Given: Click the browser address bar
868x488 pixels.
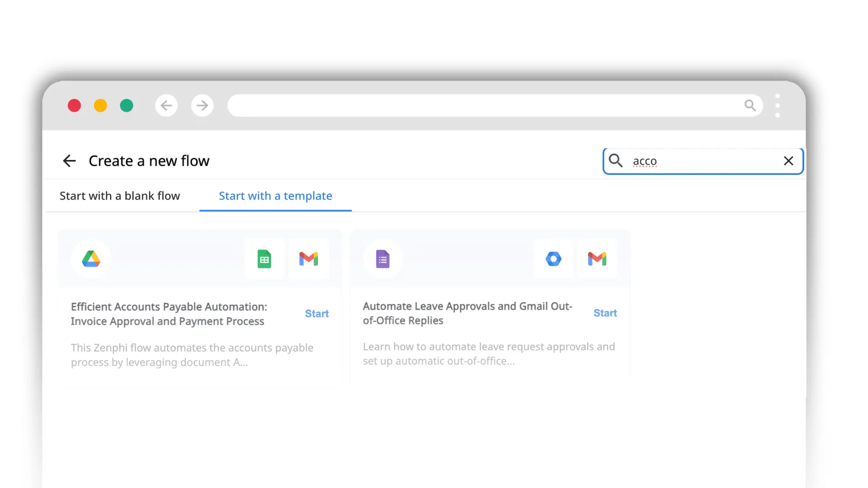Looking at the screenshot, I should (484, 106).
